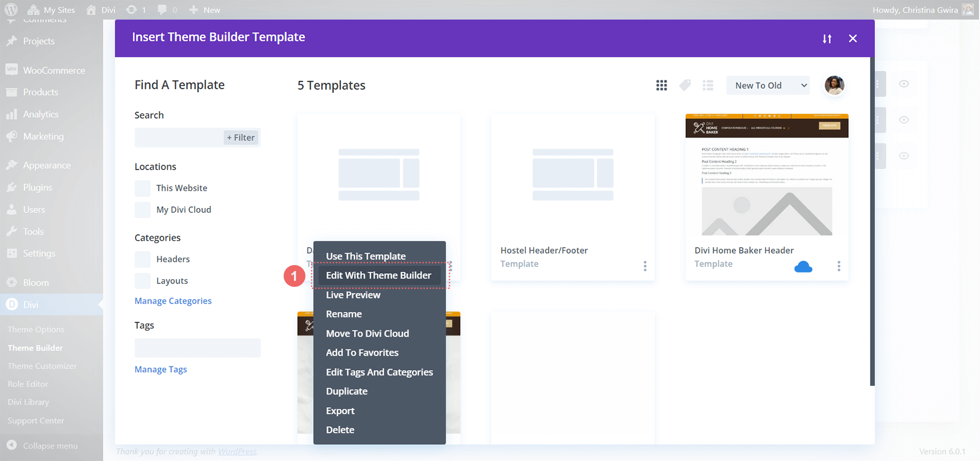The height and width of the screenshot is (461, 980).
Task: Open options menu for Hostel Header/Footer template
Action: [x=645, y=266]
